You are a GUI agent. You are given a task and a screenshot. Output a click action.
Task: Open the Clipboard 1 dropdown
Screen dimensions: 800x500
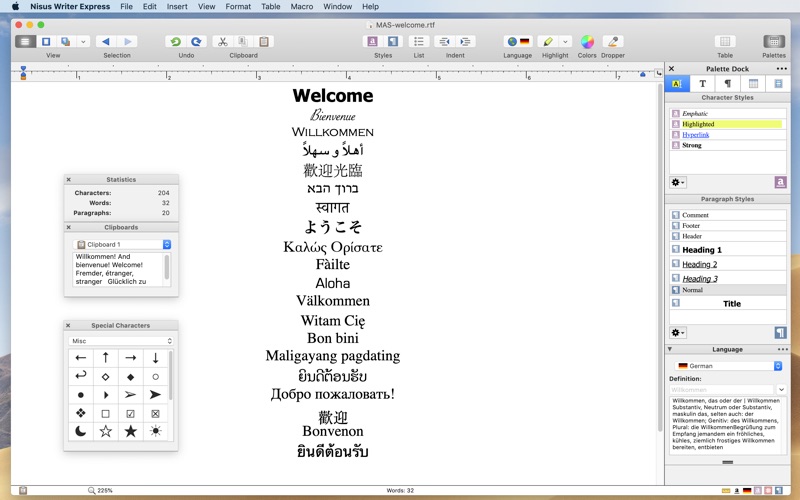coord(121,244)
